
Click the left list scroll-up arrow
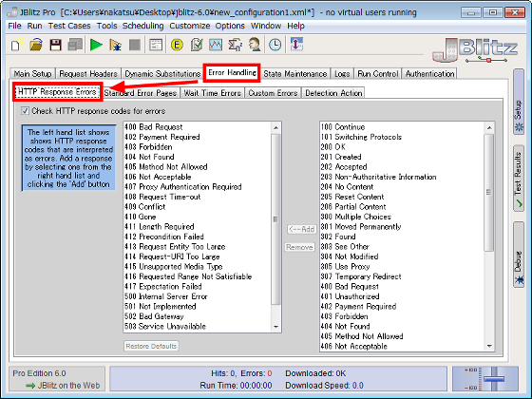click(275, 127)
